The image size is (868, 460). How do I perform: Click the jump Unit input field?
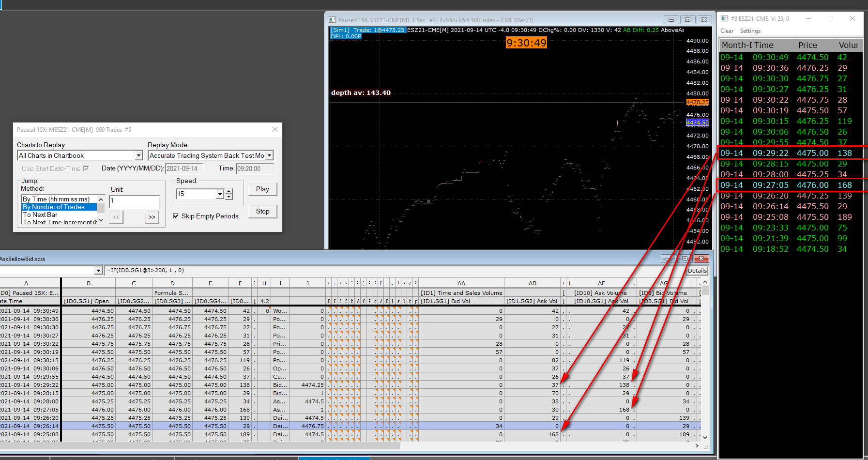coord(134,201)
